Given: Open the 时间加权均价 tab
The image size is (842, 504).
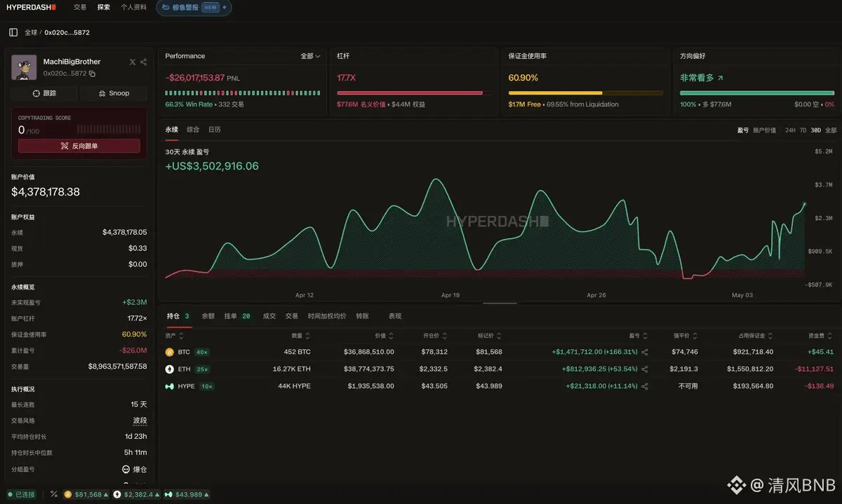Looking at the screenshot, I should pyautogui.click(x=327, y=316).
